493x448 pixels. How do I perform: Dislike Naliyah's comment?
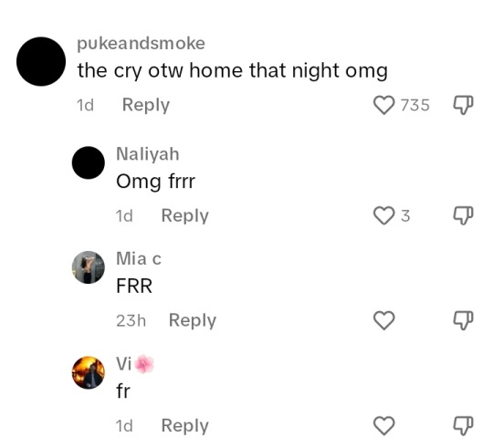point(463,215)
